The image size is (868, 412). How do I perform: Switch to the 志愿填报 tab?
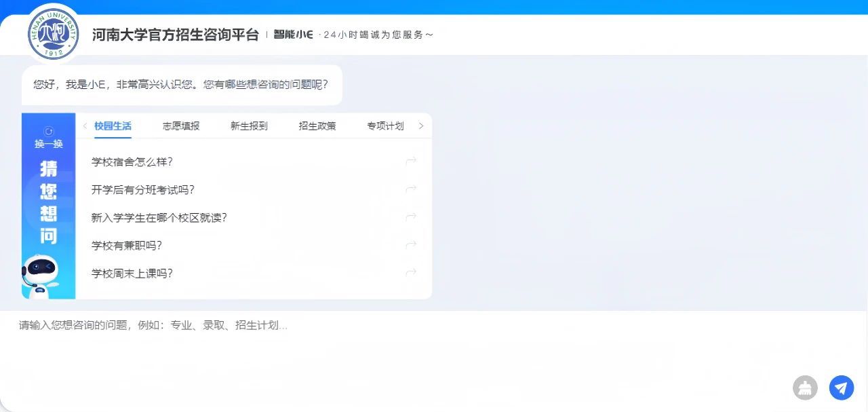pos(181,126)
